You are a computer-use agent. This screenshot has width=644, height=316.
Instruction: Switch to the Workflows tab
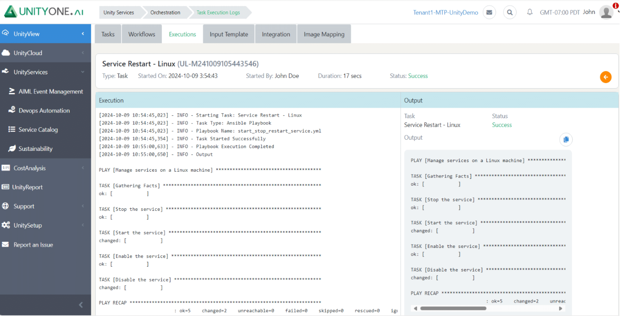click(x=142, y=34)
